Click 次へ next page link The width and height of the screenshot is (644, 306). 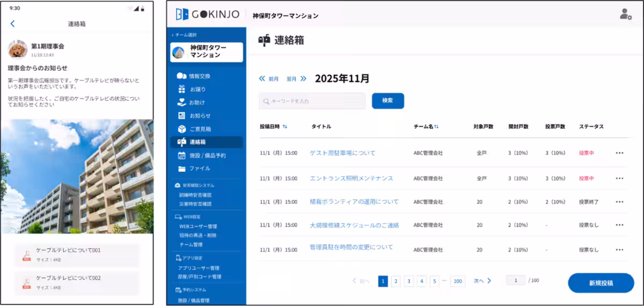pyautogui.click(x=482, y=281)
